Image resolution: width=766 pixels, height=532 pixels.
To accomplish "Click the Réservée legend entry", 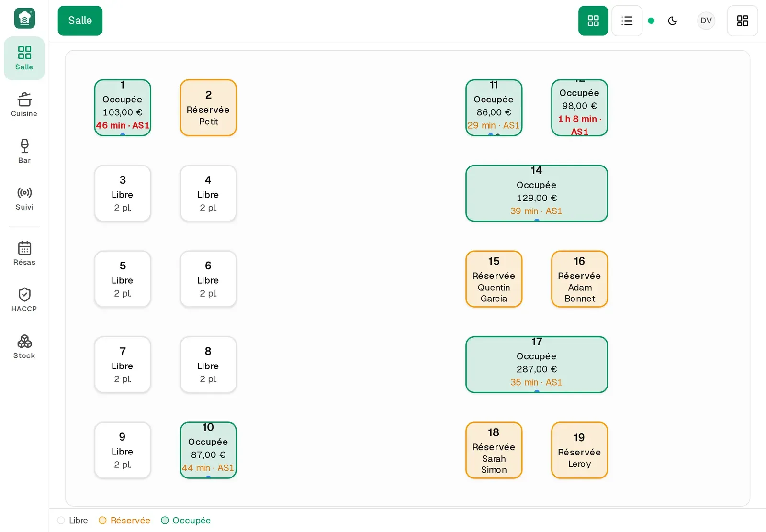I will (124, 520).
